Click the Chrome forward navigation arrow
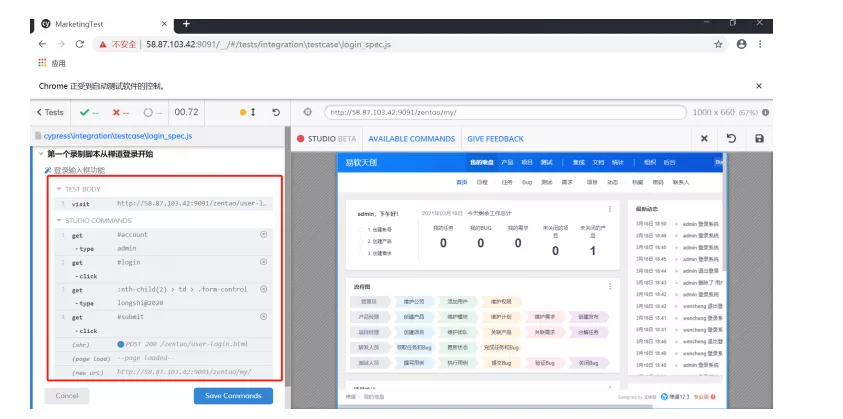Viewport: 843px width, 419px height. click(61, 44)
